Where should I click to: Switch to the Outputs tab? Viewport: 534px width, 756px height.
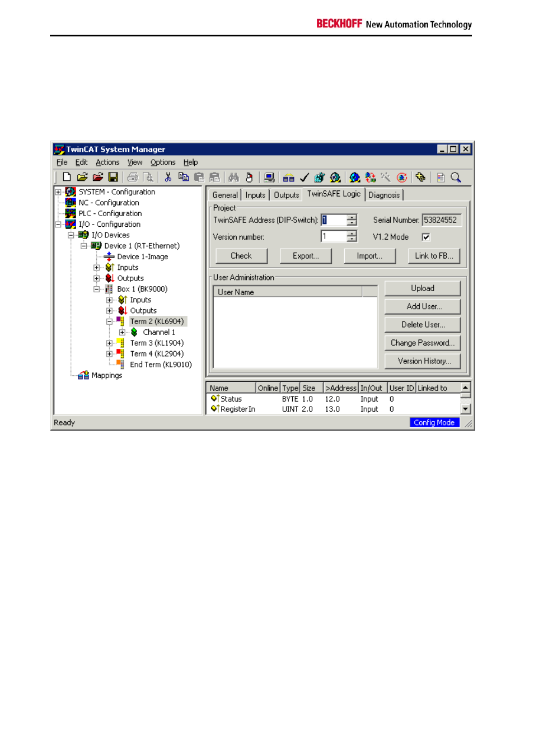(287, 195)
